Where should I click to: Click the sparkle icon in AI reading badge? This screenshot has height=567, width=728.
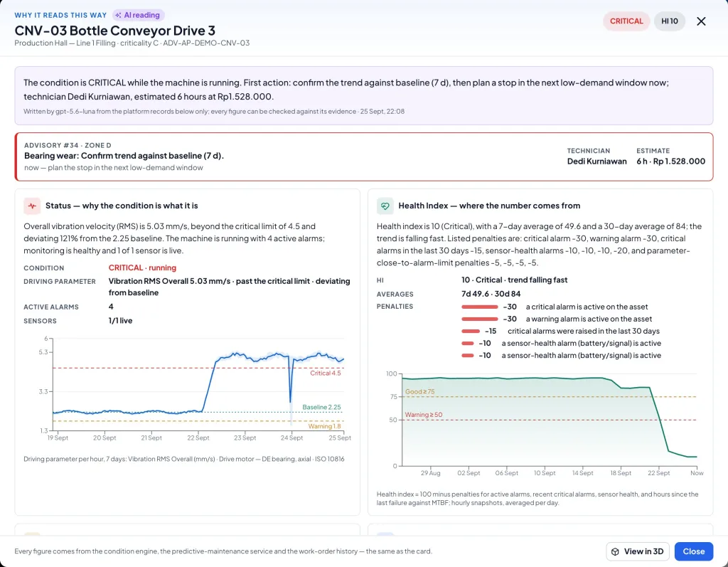click(x=119, y=16)
